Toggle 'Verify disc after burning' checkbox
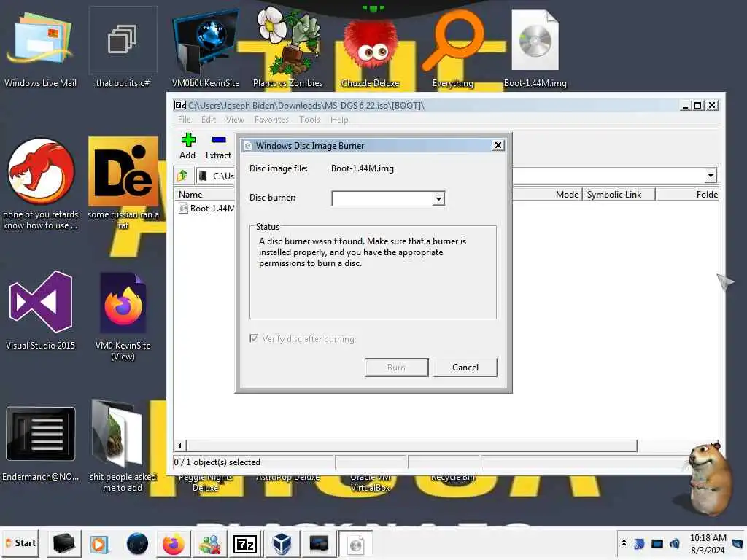Viewport: 747px width, 560px height. pos(254,338)
